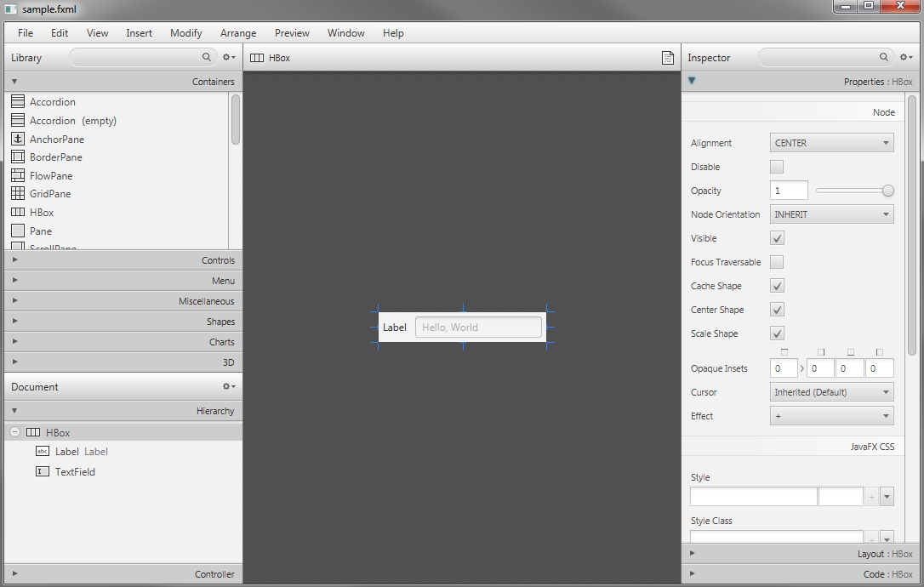This screenshot has width=924, height=587.
Task: Open the Effect picker in Inspector
Action: (831, 416)
